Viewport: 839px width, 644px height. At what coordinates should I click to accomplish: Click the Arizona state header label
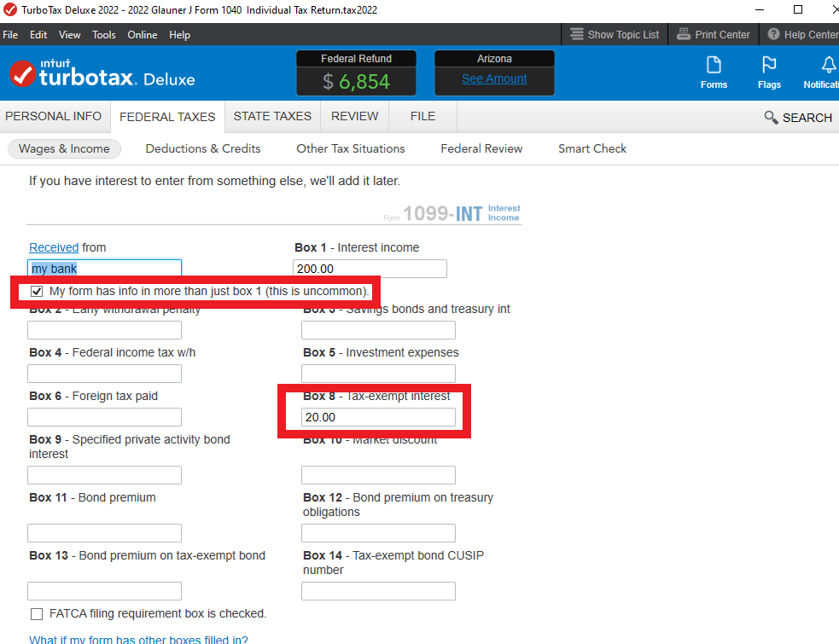point(494,59)
